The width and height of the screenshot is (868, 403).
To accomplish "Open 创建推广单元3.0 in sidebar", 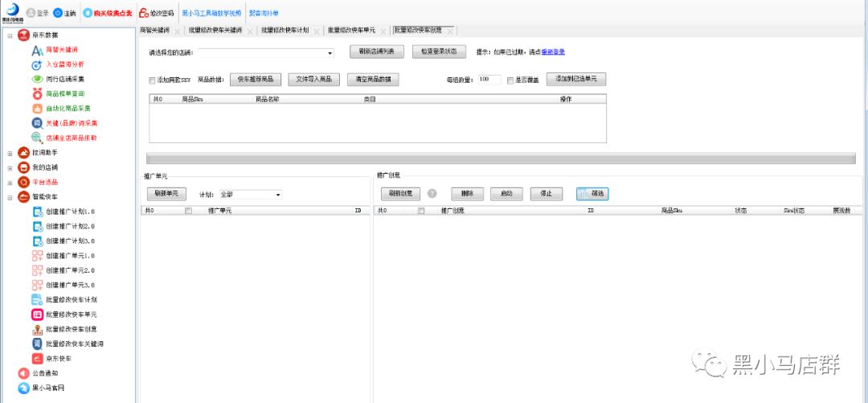I will [x=70, y=285].
